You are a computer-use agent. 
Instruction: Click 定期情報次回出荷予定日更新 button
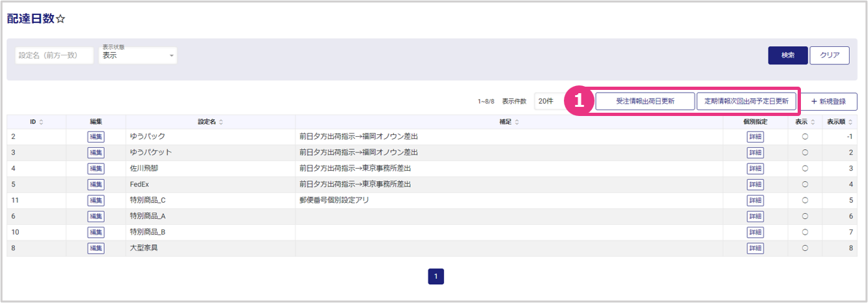(746, 102)
